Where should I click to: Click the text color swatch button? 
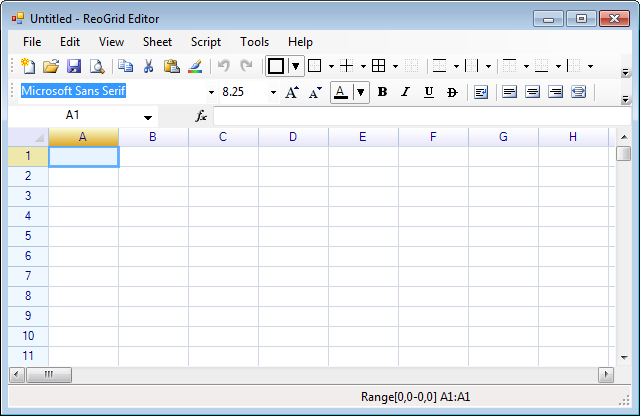point(341,92)
